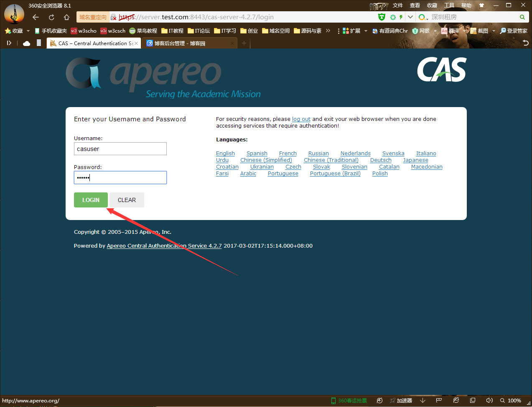The height and width of the screenshot is (407, 532).
Task: Follow the log out link
Action: (x=301, y=119)
